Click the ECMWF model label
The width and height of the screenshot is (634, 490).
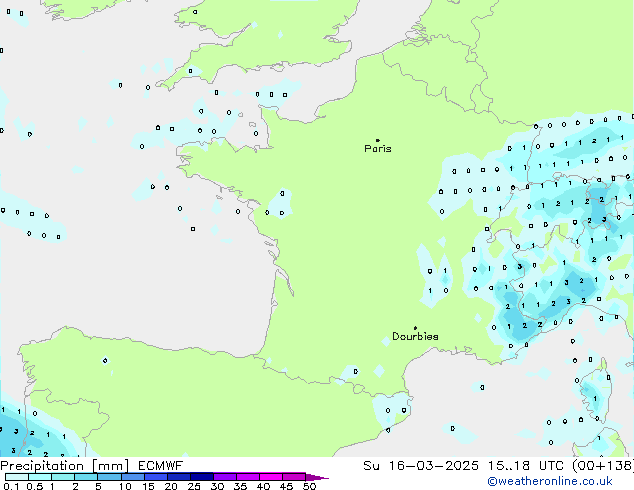tap(161, 466)
